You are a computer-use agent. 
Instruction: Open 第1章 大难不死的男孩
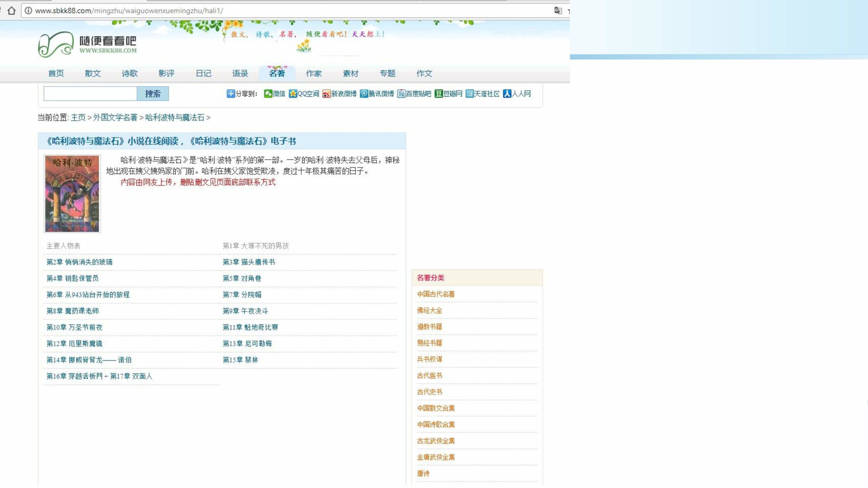(256, 246)
